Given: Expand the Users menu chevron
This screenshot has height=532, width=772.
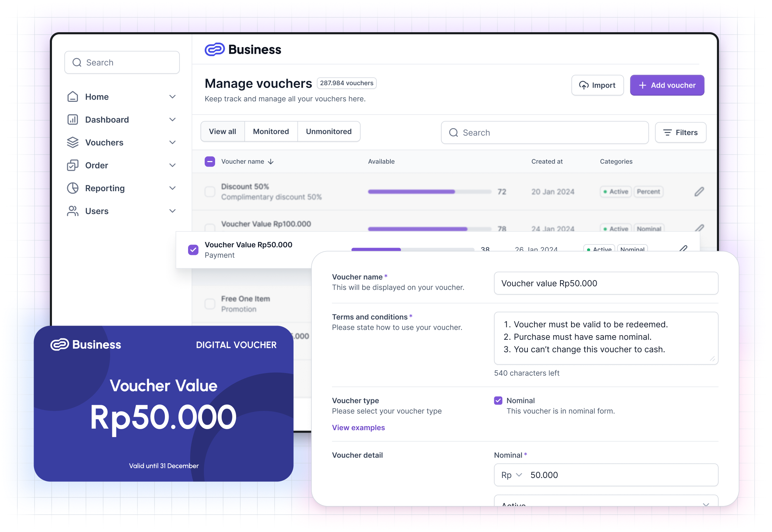Looking at the screenshot, I should click(172, 211).
